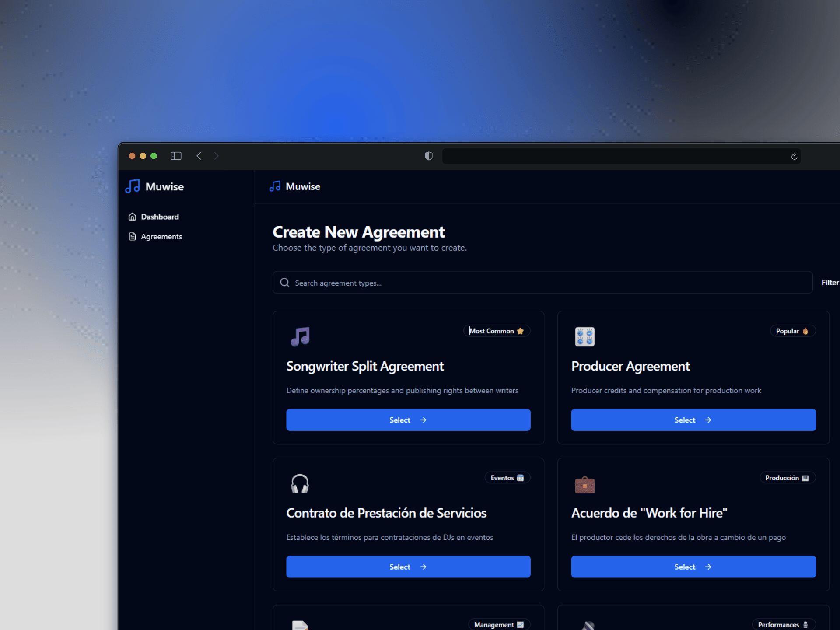
Task: Go to Agreements in the sidebar
Action: point(155,236)
